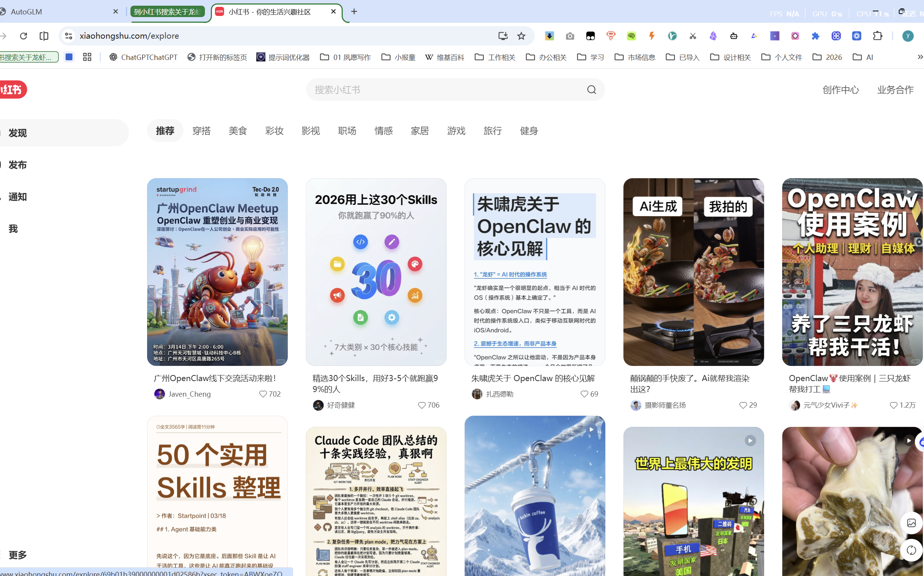This screenshot has height=576, width=924.
Task: Click the 业务合作 link
Action: (895, 90)
